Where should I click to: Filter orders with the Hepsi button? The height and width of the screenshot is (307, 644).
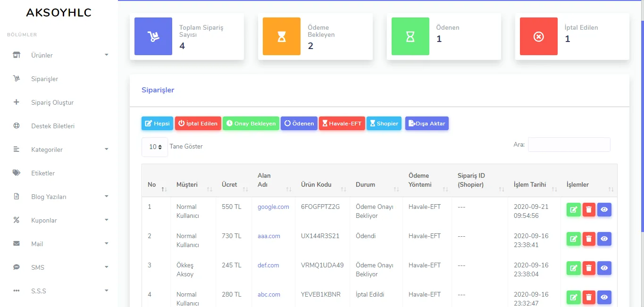click(x=158, y=124)
